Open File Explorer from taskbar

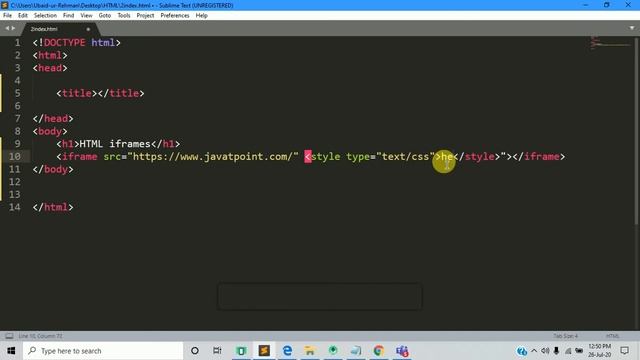coord(310,351)
